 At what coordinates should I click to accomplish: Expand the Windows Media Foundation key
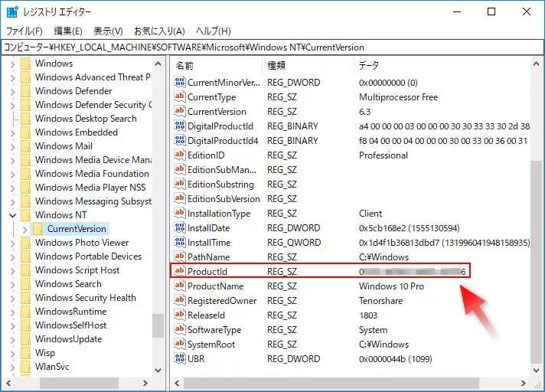point(12,175)
